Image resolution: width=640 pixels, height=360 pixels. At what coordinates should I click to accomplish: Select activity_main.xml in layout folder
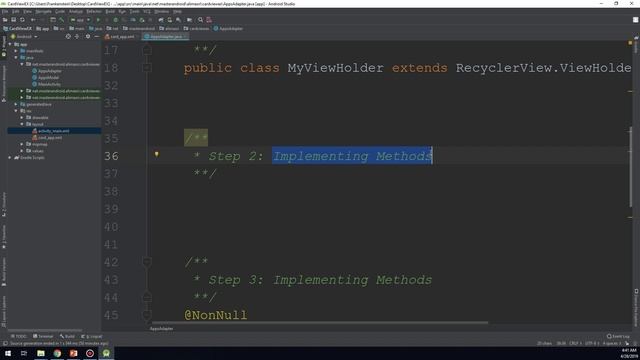[x=51, y=131]
